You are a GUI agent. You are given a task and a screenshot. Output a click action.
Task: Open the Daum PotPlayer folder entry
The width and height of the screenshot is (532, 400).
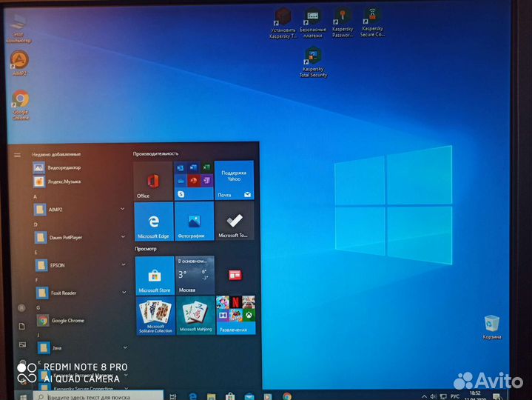point(81,237)
